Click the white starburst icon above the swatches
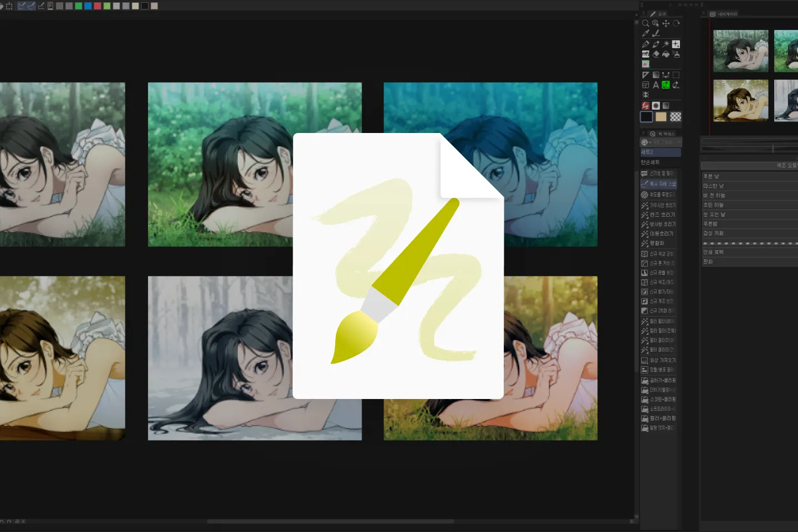Image resolution: width=798 pixels, height=532 pixels. 656,105
